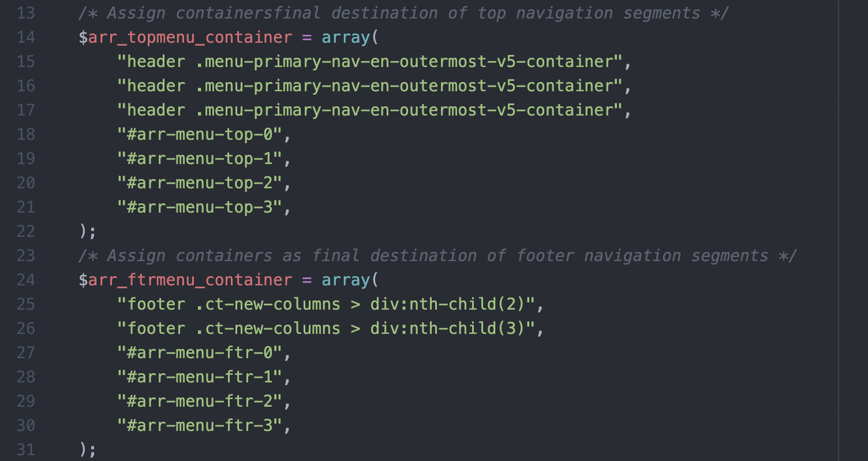
Task: Click line number 30 in the gutter
Action: click(x=26, y=426)
